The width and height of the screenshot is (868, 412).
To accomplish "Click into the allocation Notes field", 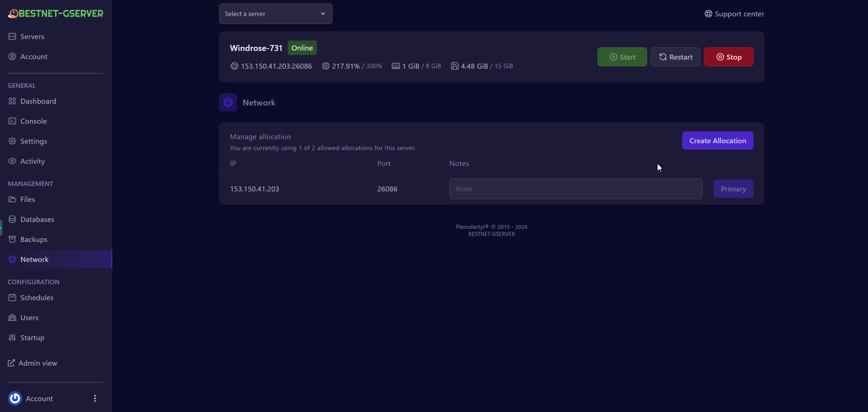I will (x=575, y=189).
